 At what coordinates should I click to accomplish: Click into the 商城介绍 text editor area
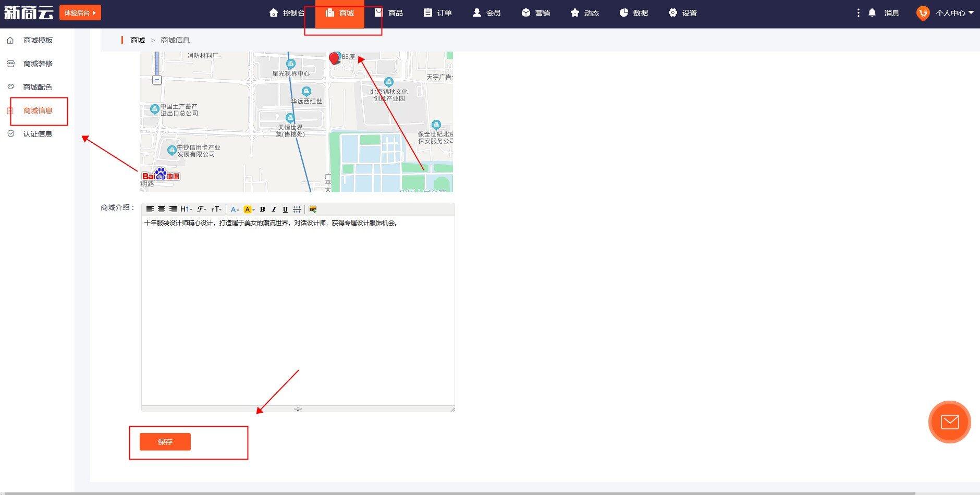click(298, 311)
